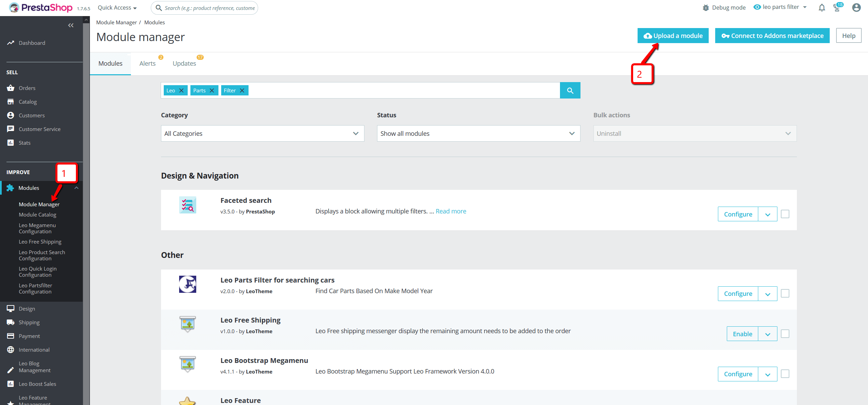Switch to the Modules tab

pos(110,63)
